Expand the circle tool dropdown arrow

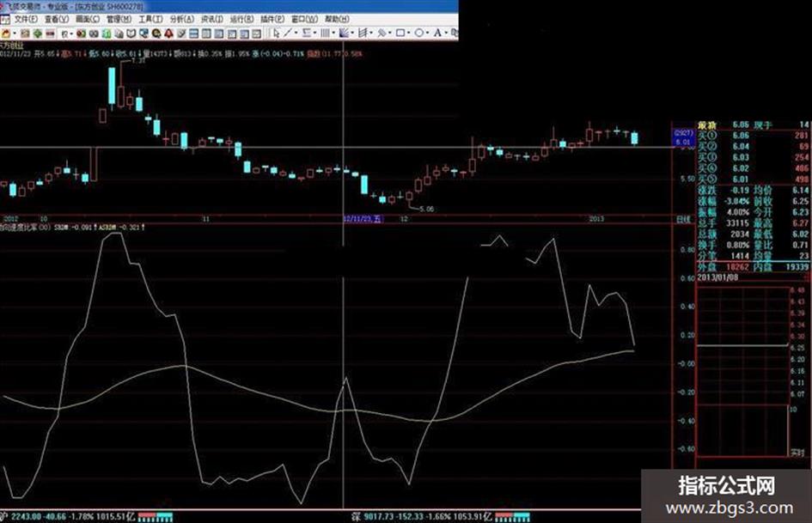pyautogui.click(x=427, y=33)
